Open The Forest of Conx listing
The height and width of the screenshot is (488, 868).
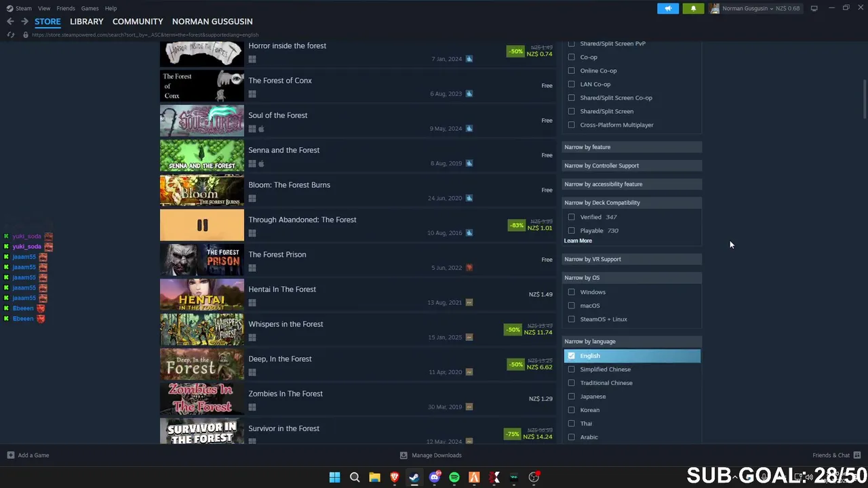pyautogui.click(x=357, y=86)
